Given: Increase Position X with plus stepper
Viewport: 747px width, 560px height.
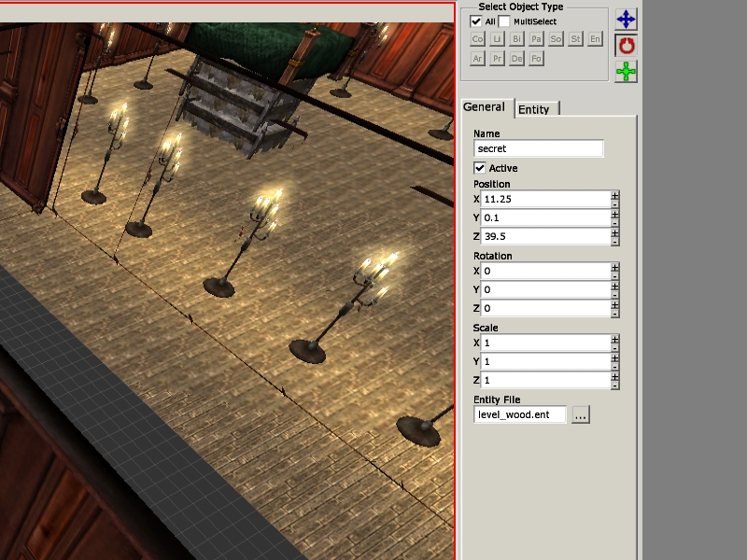Looking at the screenshot, I should point(614,195).
